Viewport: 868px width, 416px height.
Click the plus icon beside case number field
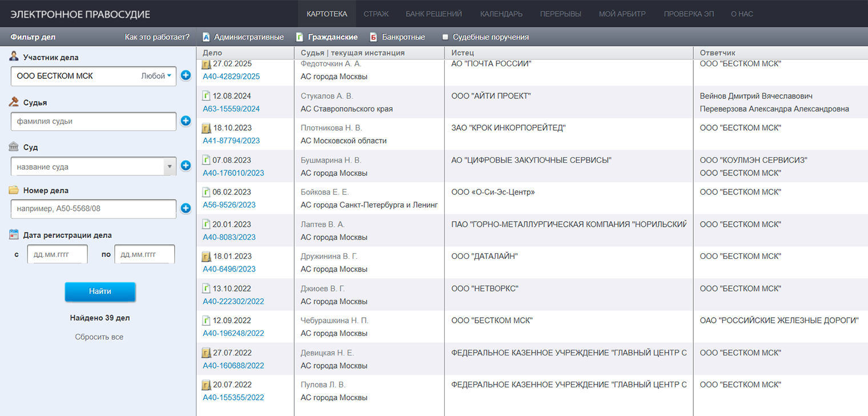pos(186,209)
